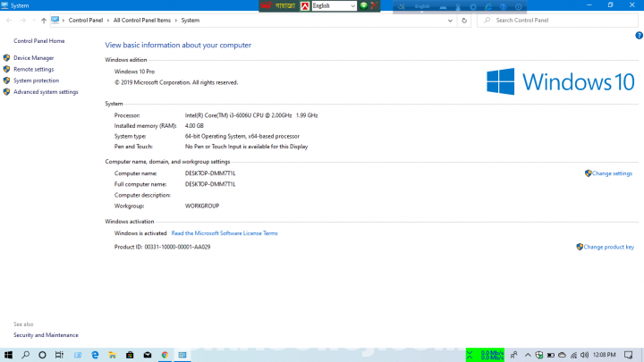This screenshot has width=644, height=362.
Task: Click the help question mark icon
Action: 639,35
